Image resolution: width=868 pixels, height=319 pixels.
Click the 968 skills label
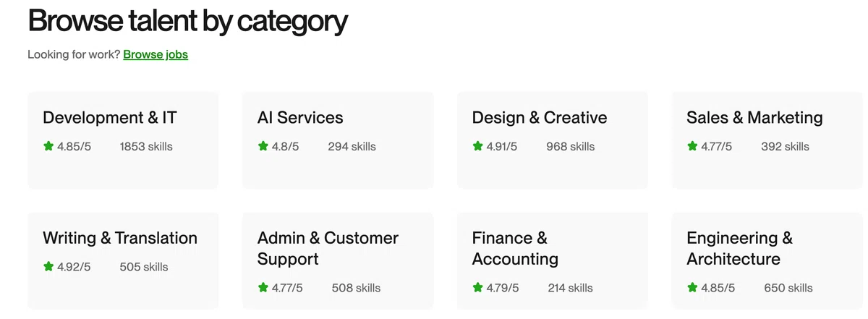(571, 146)
